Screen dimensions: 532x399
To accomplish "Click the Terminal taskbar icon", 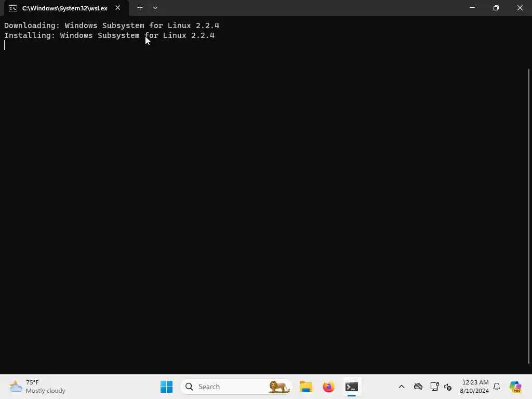I will point(352,387).
